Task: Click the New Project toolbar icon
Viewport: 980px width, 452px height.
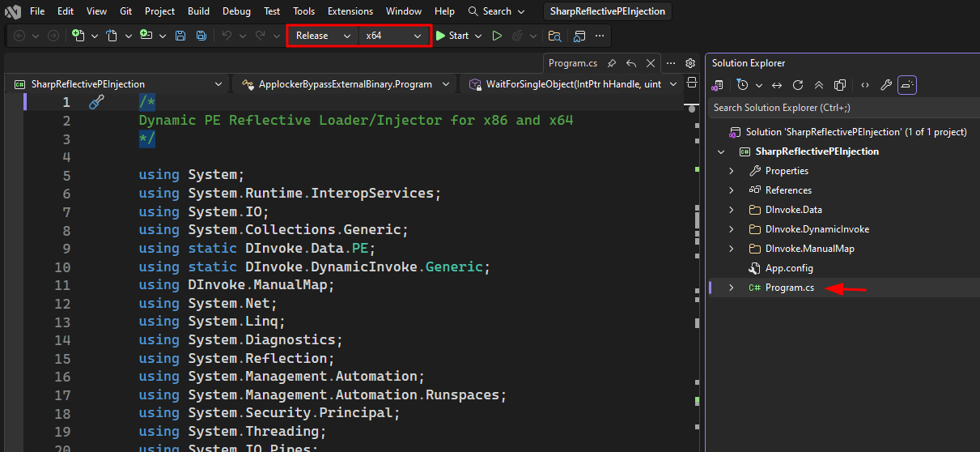Action: (78, 36)
